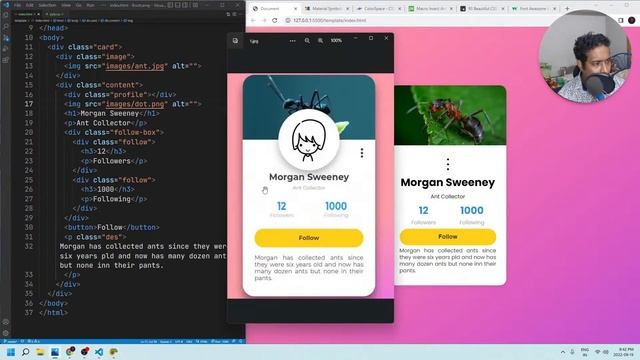This screenshot has height=360, width=640.
Task: Go back in the Chrome browser
Action: pos(253,20)
